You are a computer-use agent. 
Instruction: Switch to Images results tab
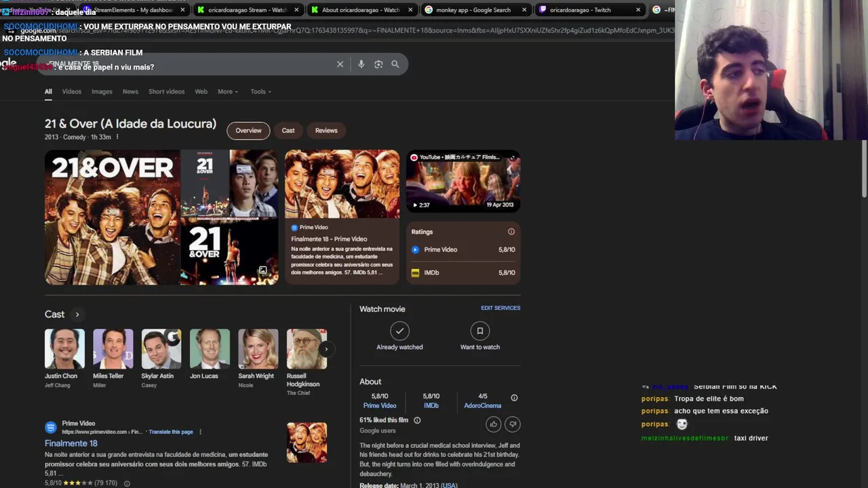(x=102, y=91)
